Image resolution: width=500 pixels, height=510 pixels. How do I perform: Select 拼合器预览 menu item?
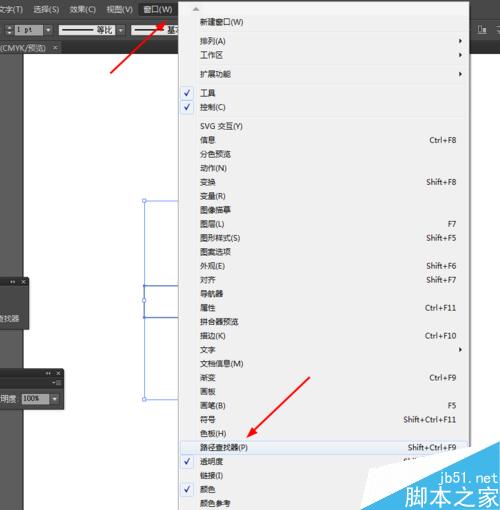[324, 322]
